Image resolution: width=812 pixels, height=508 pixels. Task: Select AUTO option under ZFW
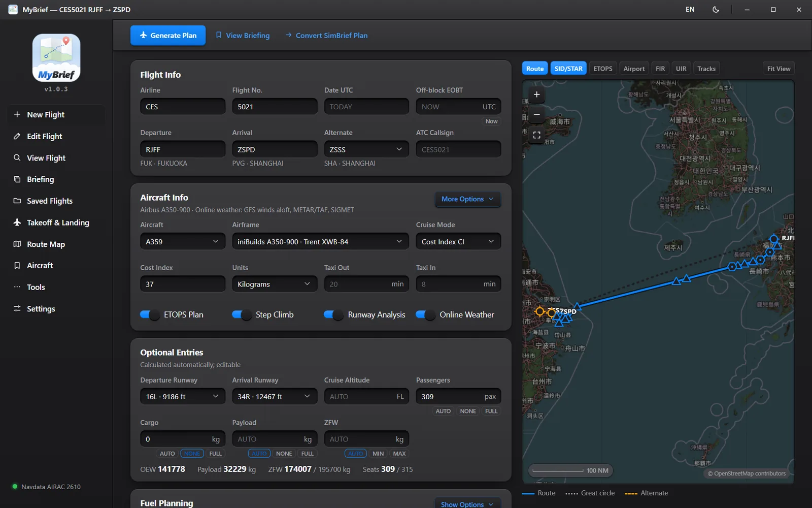[355, 454]
